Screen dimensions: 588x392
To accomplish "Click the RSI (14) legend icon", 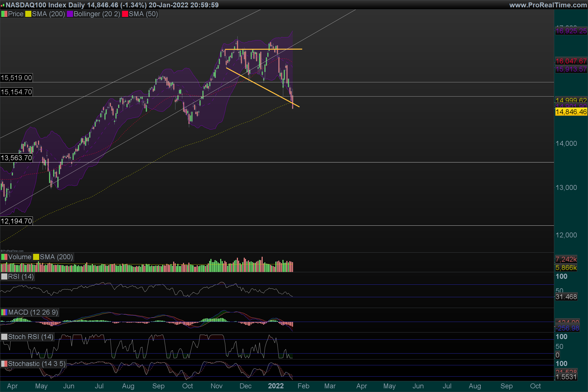I will pos(4,277).
